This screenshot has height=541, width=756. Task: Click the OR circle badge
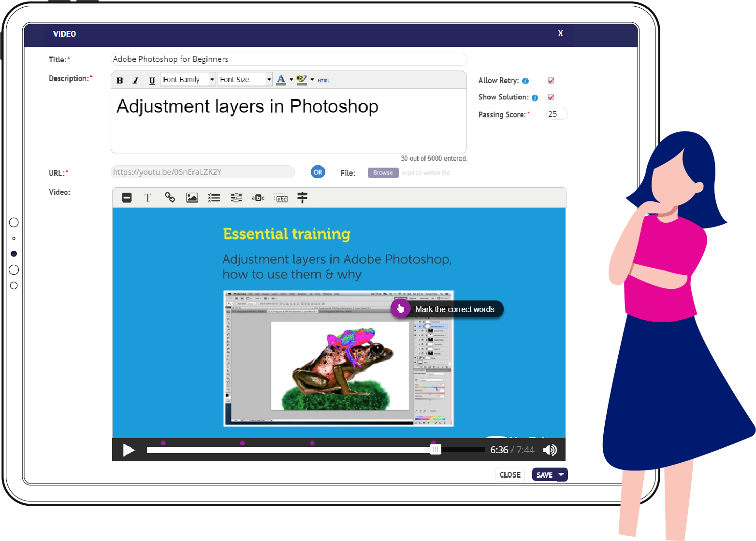click(318, 172)
